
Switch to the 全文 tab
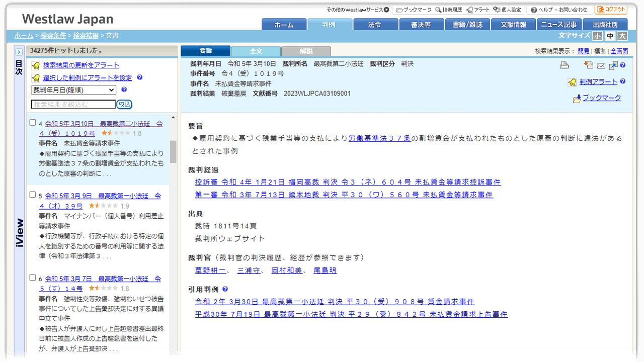[255, 51]
